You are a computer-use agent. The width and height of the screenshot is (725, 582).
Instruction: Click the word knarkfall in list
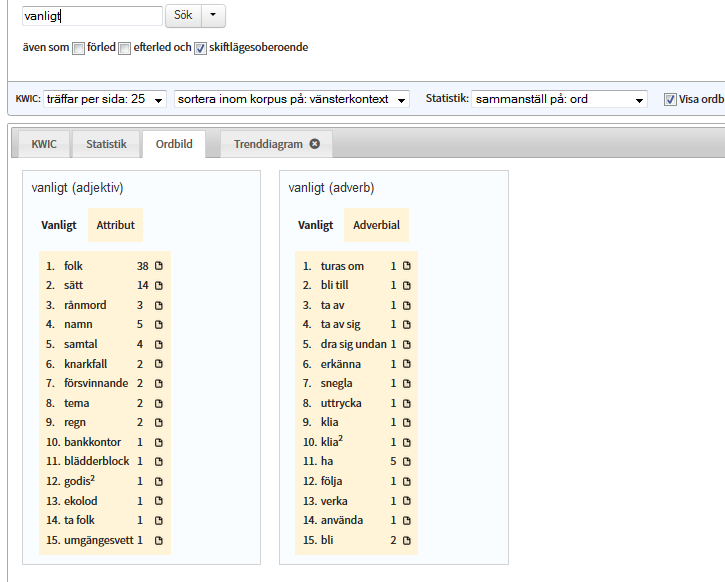(x=86, y=364)
